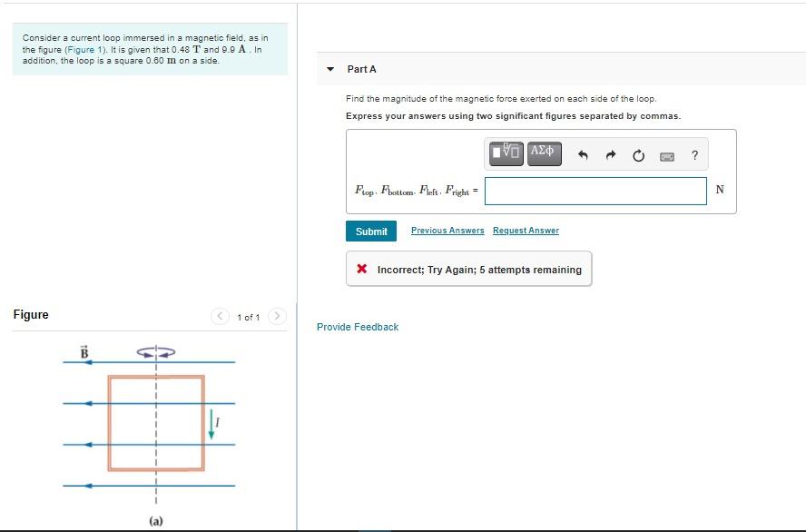Click the Part A heading
The height and width of the screenshot is (532, 806).
click(x=361, y=69)
